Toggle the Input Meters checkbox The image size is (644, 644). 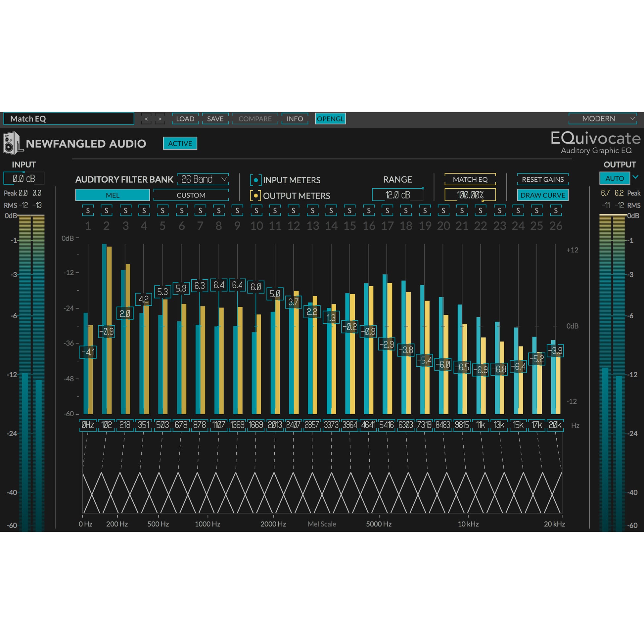pyautogui.click(x=256, y=180)
